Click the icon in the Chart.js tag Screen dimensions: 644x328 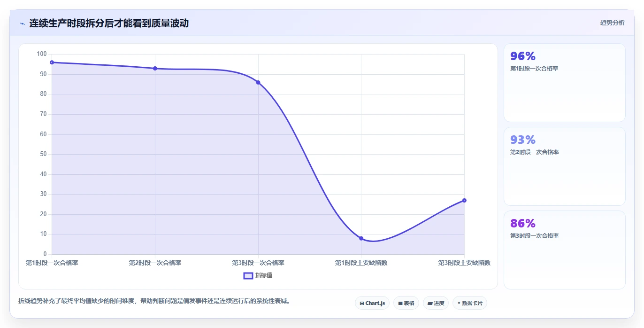[362, 303]
